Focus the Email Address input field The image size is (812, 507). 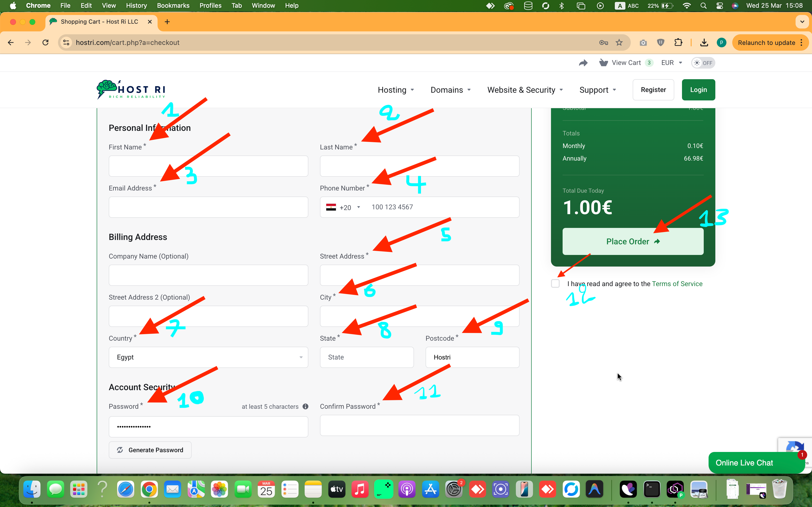click(208, 207)
